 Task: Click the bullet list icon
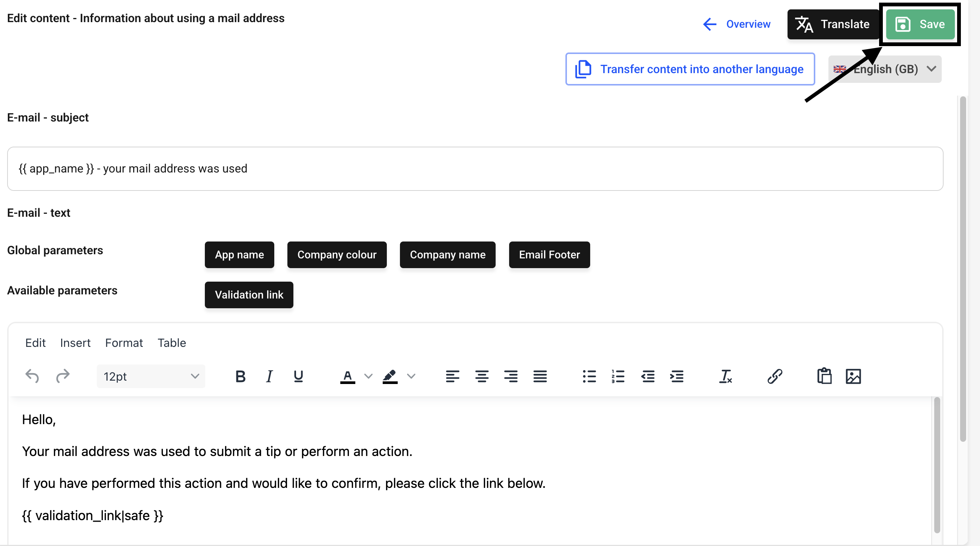point(589,376)
